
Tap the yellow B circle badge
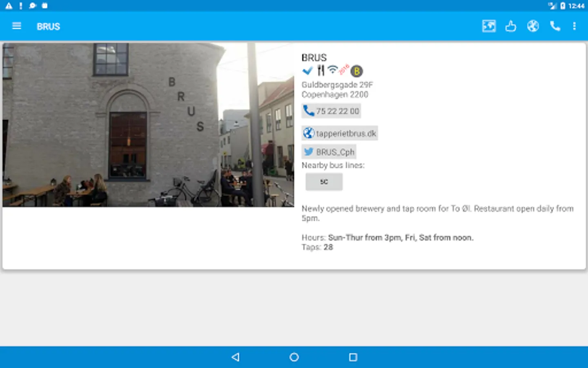coord(356,71)
